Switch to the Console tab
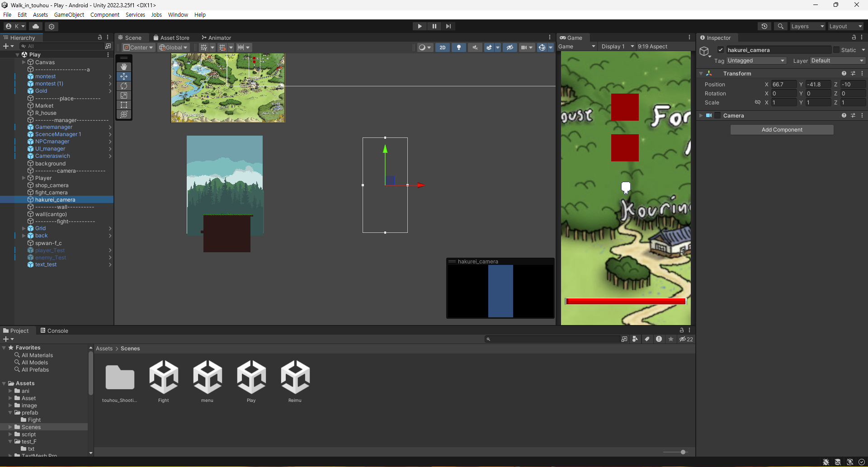Viewport: 868px width, 467px height. (x=54, y=330)
